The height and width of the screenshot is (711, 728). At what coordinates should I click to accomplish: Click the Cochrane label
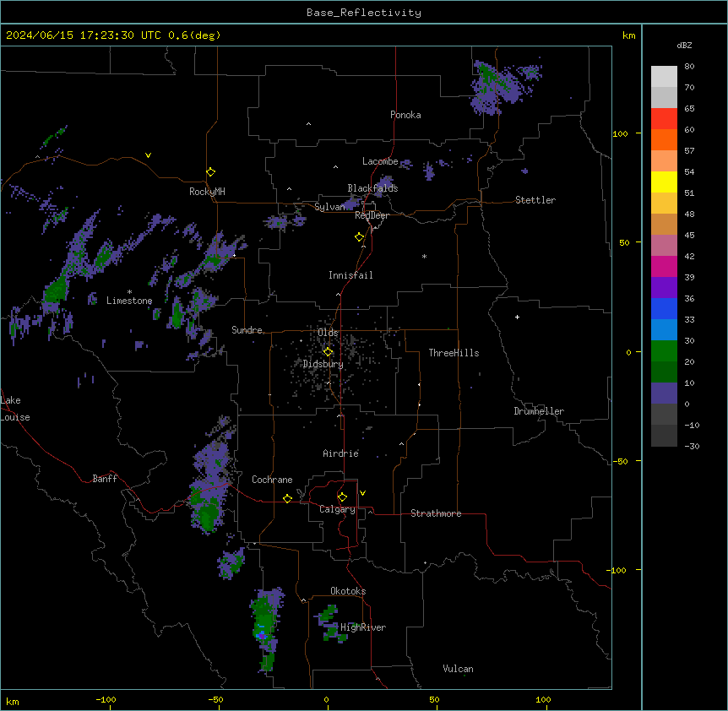click(272, 480)
